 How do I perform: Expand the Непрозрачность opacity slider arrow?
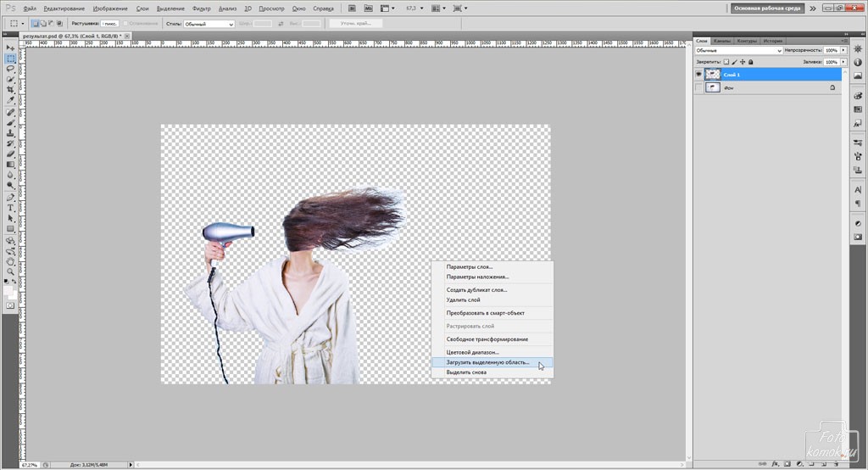tap(843, 51)
